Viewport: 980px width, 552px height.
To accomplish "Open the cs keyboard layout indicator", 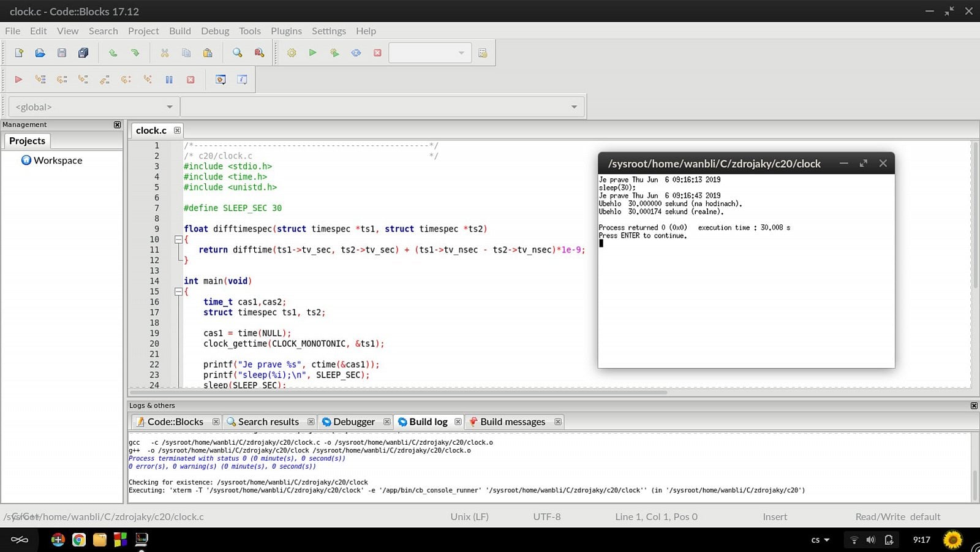I will pos(820,540).
